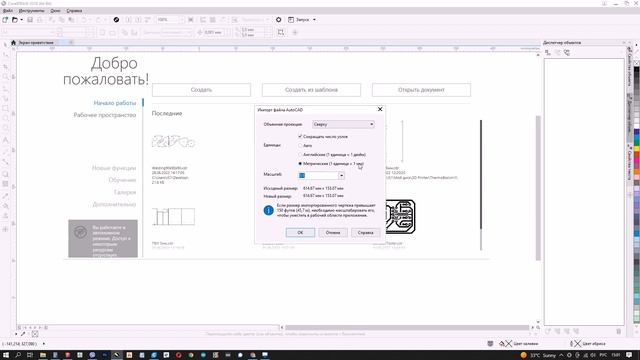Click the Открыть документ button
This screenshot has width=640, height=360.
tap(421, 90)
